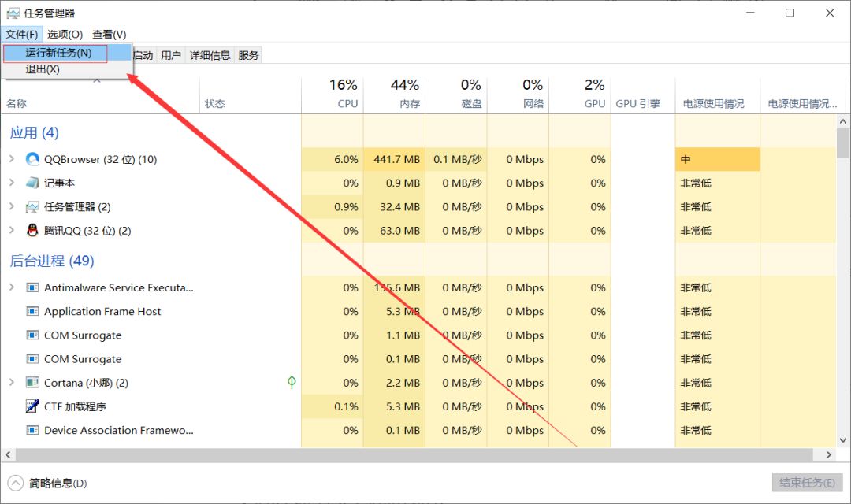Click the CTF 加载程序 process icon
The image size is (851, 504).
pyautogui.click(x=32, y=406)
